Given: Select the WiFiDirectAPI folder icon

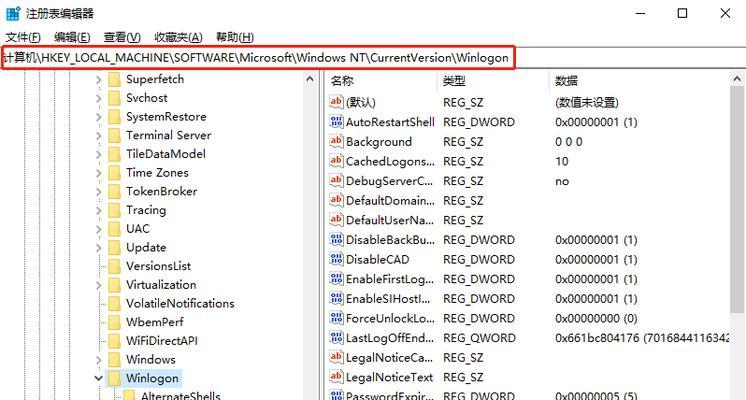Looking at the screenshot, I should [x=114, y=341].
